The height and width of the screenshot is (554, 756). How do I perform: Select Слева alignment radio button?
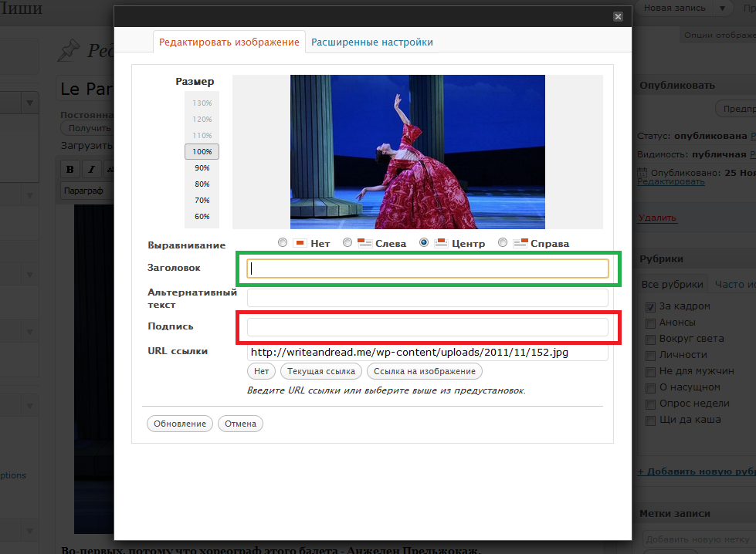pyautogui.click(x=347, y=243)
